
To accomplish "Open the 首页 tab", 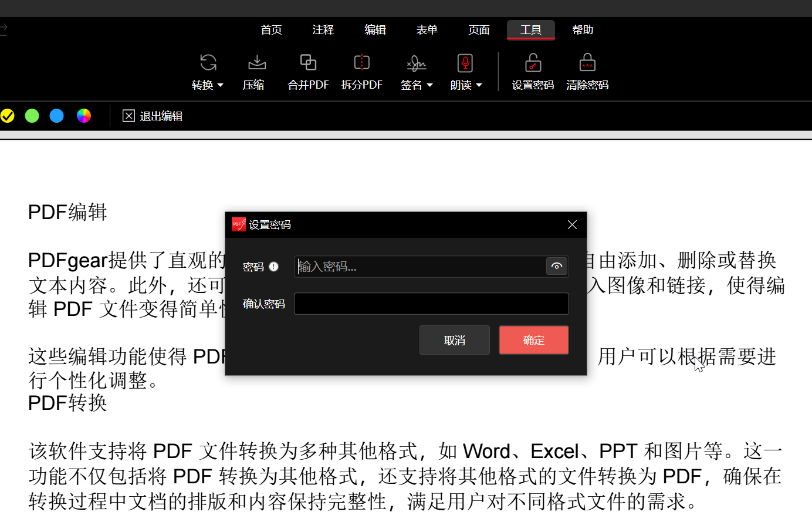I will pos(271,30).
